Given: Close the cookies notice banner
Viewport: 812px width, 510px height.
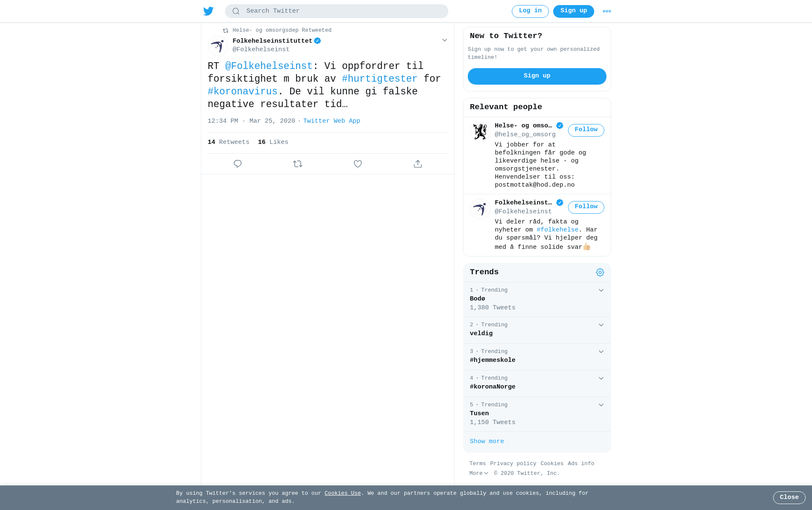Looking at the screenshot, I should click(x=789, y=497).
